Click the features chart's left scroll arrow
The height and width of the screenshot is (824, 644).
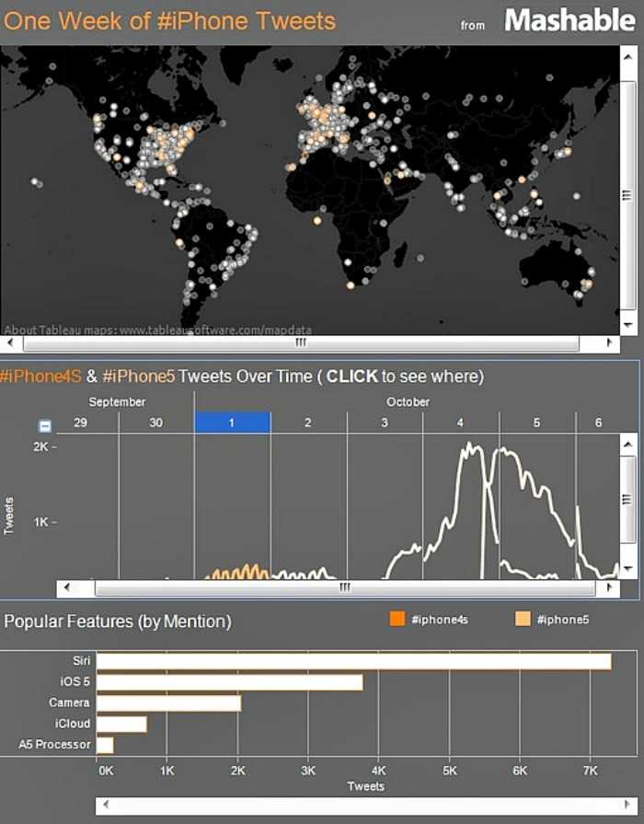104,805
